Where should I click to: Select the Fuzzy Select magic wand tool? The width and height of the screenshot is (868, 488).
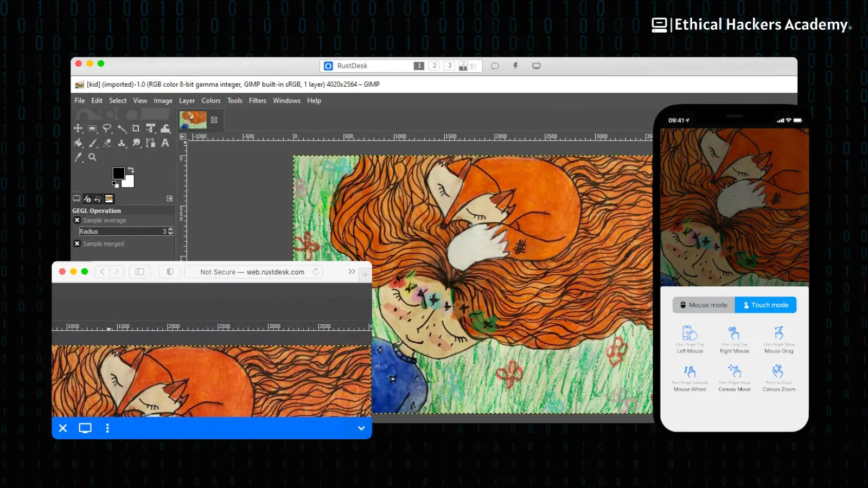pyautogui.click(x=122, y=129)
